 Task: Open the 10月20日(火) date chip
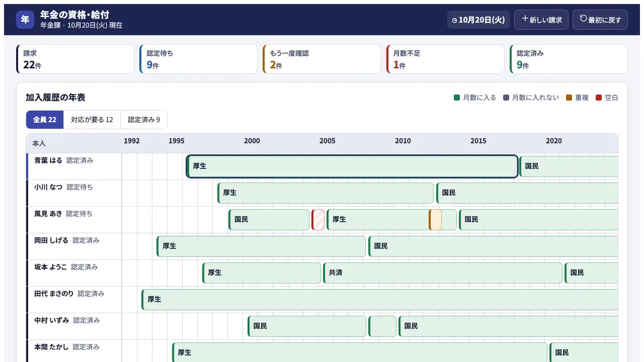(x=478, y=20)
